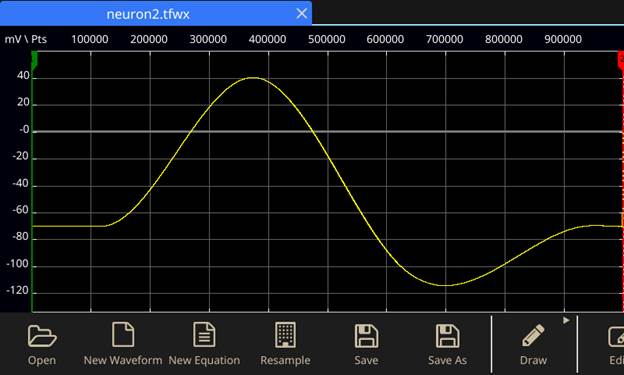Close the neuron2.tfwx tab
This screenshot has height=375, width=624.
click(x=302, y=14)
